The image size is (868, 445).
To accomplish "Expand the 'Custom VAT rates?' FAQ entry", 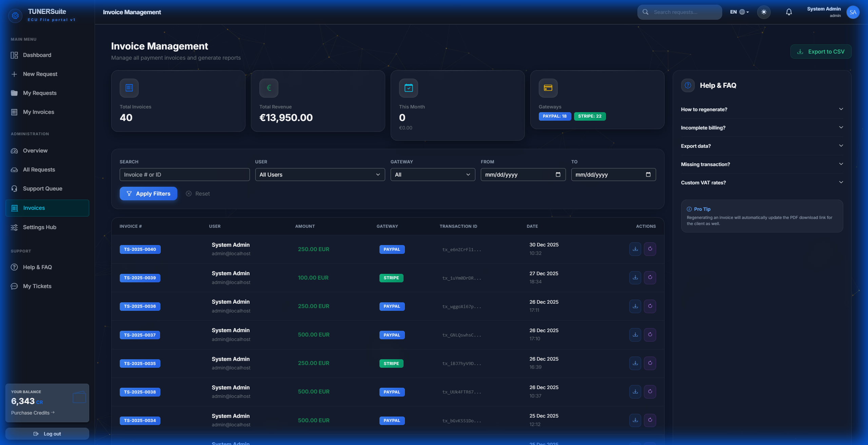I will tap(762, 182).
